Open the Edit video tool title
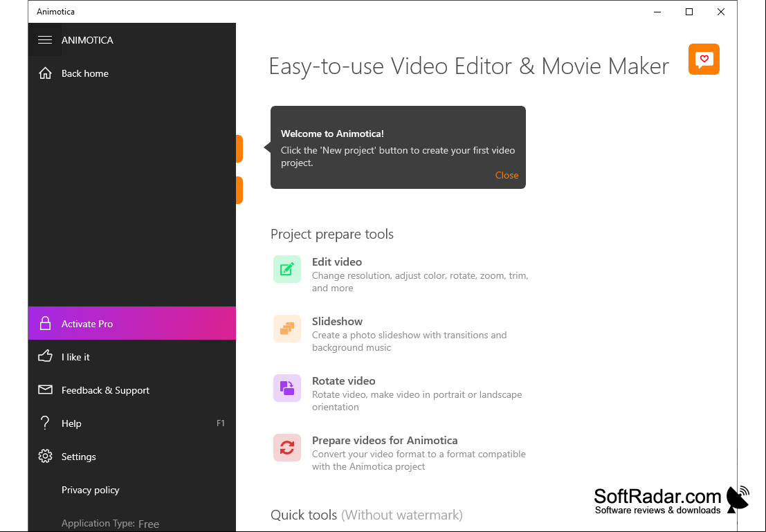This screenshot has height=532, width=766. pos(337,262)
